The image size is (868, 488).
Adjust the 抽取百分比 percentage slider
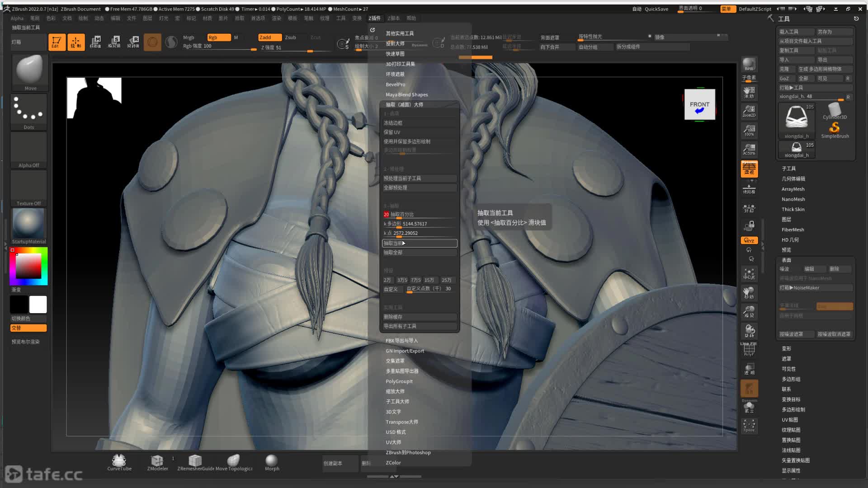pos(420,215)
